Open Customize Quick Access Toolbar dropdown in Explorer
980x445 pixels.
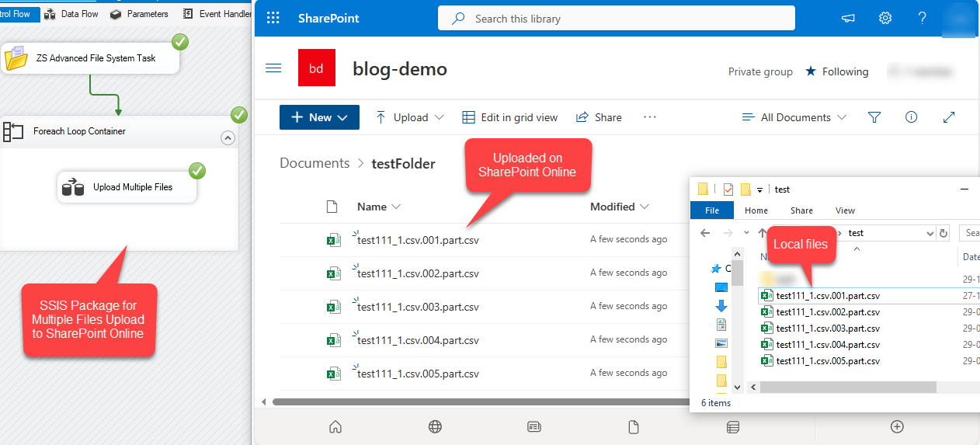[759, 189]
